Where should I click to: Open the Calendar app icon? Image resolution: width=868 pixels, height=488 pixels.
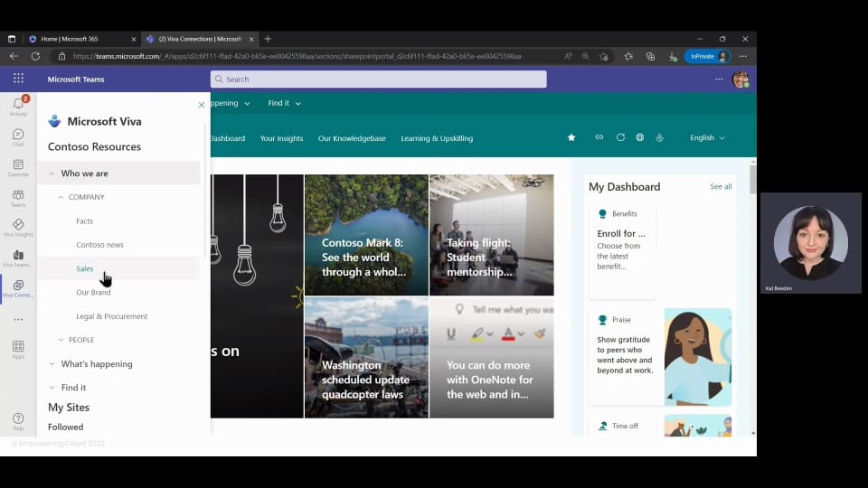point(18,168)
